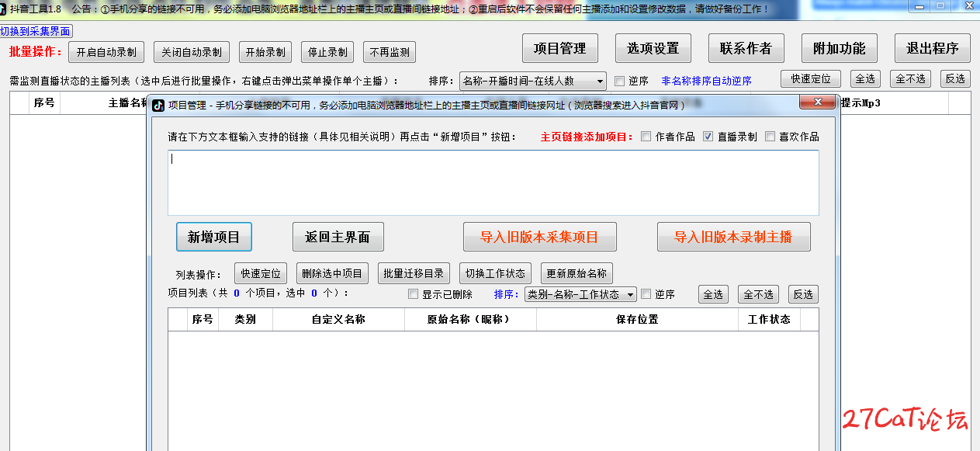Image resolution: width=980 pixels, height=451 pixels.
Task: Sort by the 类别 column header
Action: (245, 319)
